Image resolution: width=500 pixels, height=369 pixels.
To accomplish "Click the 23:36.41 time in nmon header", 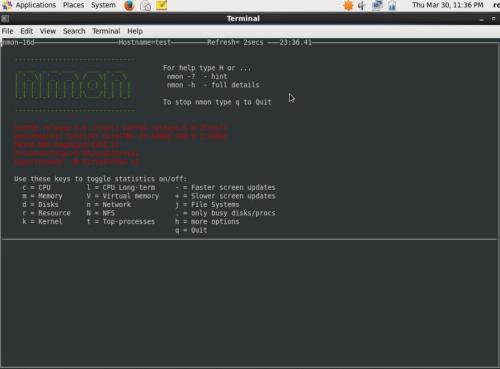I will (x=295, y=42).
